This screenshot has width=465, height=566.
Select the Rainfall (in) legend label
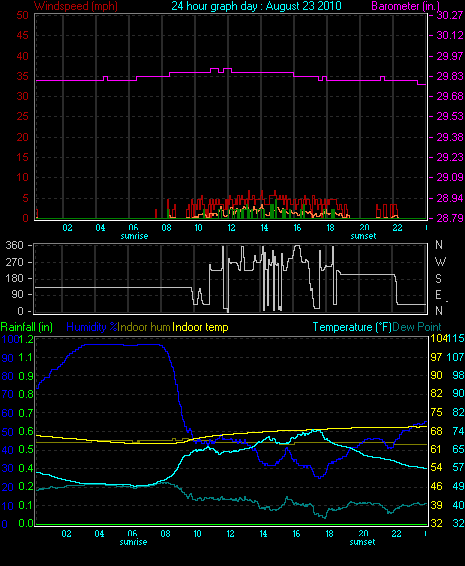(27, 327)
